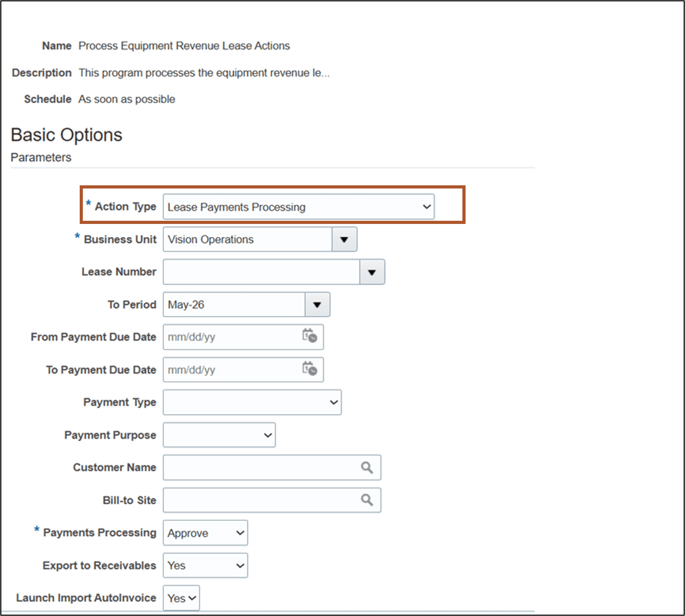
Task: Search Bill-to Site with magnifier icon
Action: coord(367,500)
